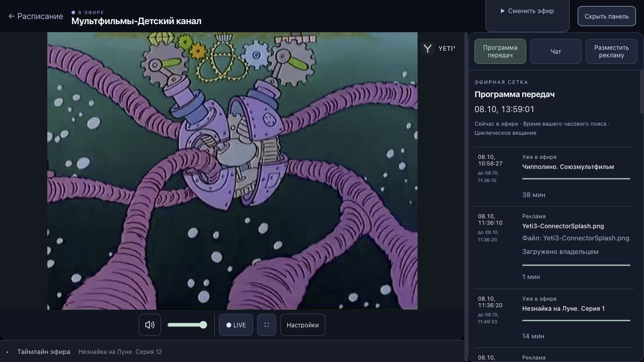Open the Разместить рекламу tab

611,51
